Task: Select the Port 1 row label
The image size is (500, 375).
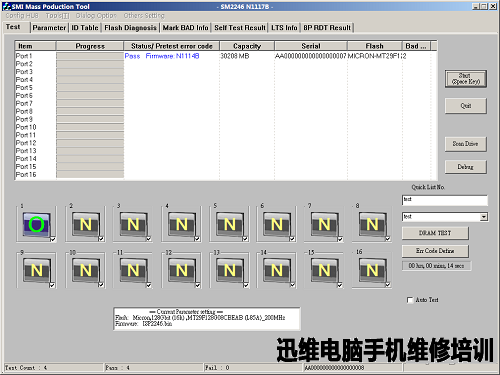Action: (24, 56)
